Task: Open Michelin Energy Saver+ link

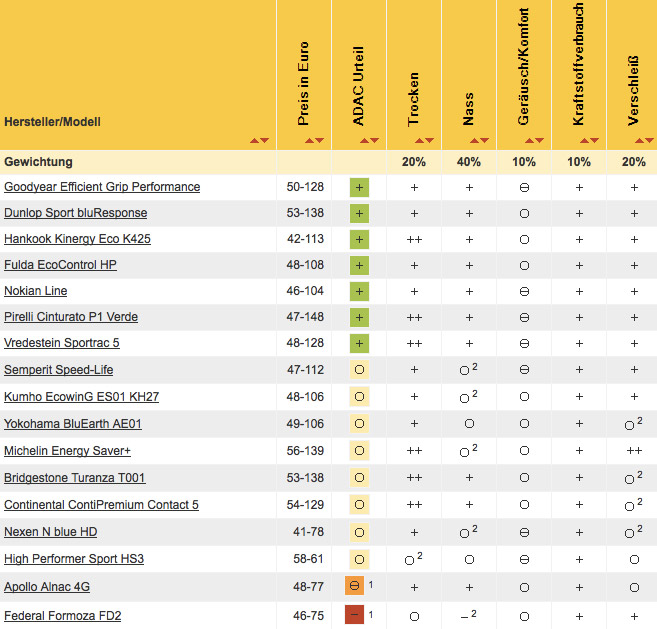Action: coord(67,450)
